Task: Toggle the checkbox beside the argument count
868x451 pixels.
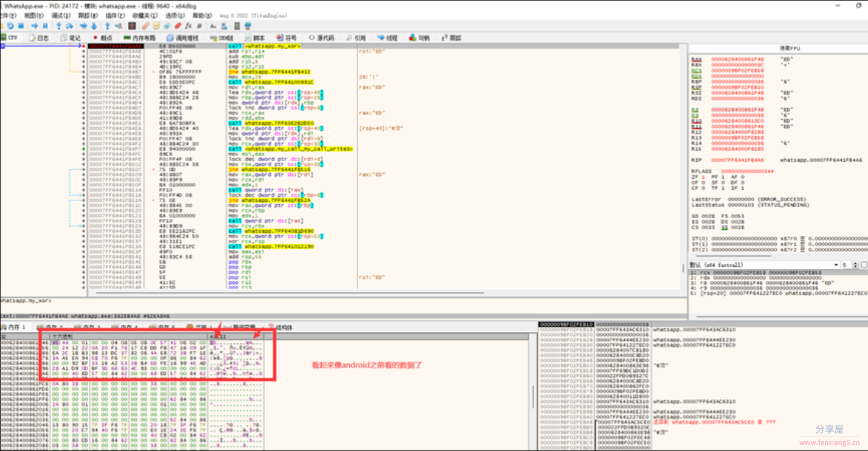Action: click(x=864, y=265)
